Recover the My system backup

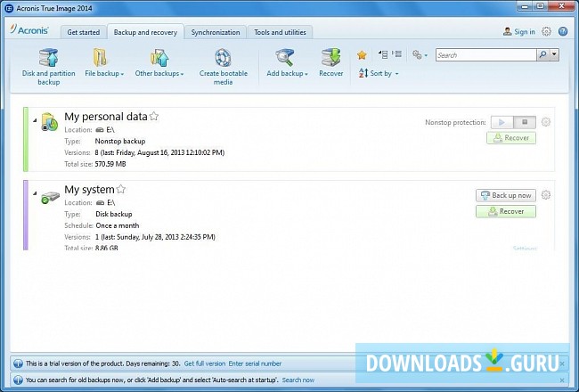506,211
